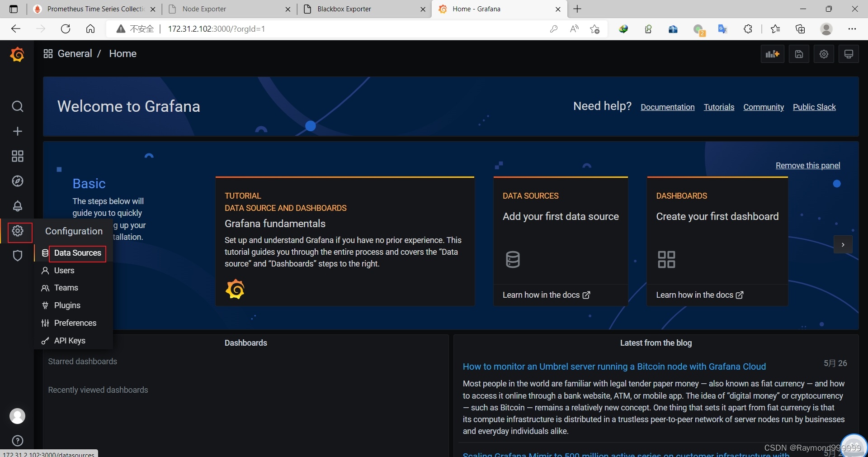Click the browser tab actions menu icon
The height and width of the screenshot is (457, 868).
(14, 9)
